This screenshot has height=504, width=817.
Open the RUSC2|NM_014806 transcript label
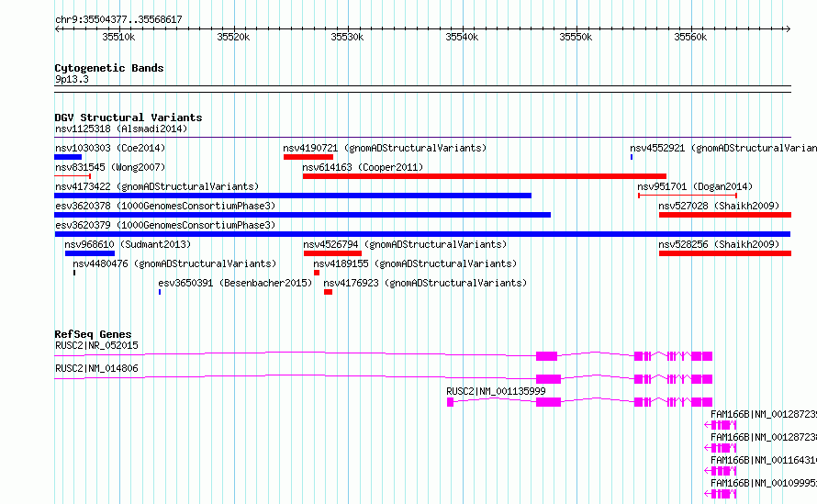[96, 368]
